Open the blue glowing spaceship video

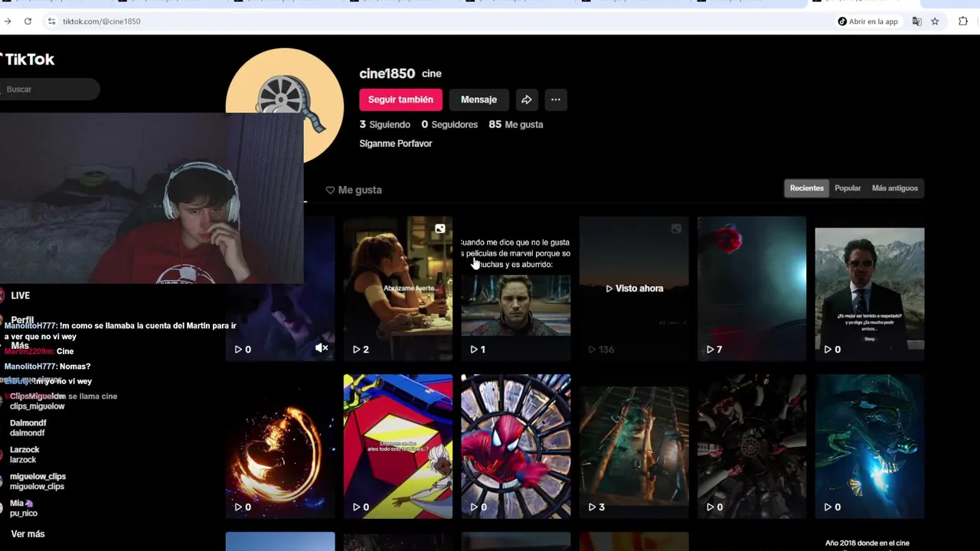point(870,446)
